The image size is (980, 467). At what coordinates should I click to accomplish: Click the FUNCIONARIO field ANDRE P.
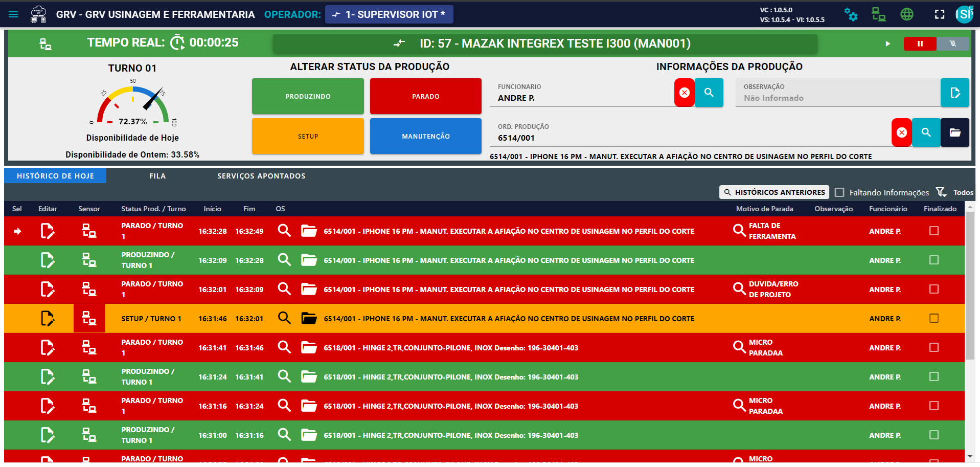[582, 93]
